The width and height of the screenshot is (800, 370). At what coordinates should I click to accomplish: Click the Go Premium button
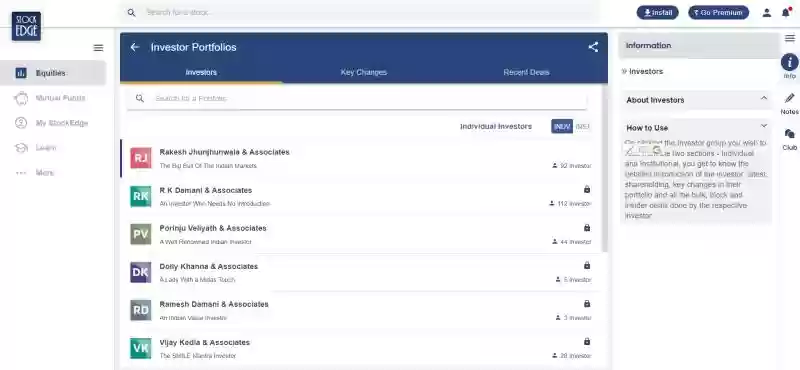click(x=718, y=13)
